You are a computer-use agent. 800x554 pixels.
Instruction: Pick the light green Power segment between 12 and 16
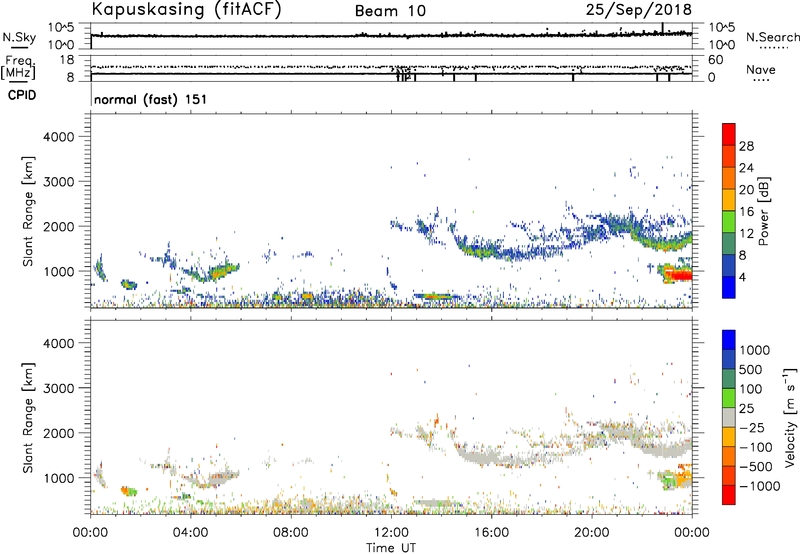(729, 222)
